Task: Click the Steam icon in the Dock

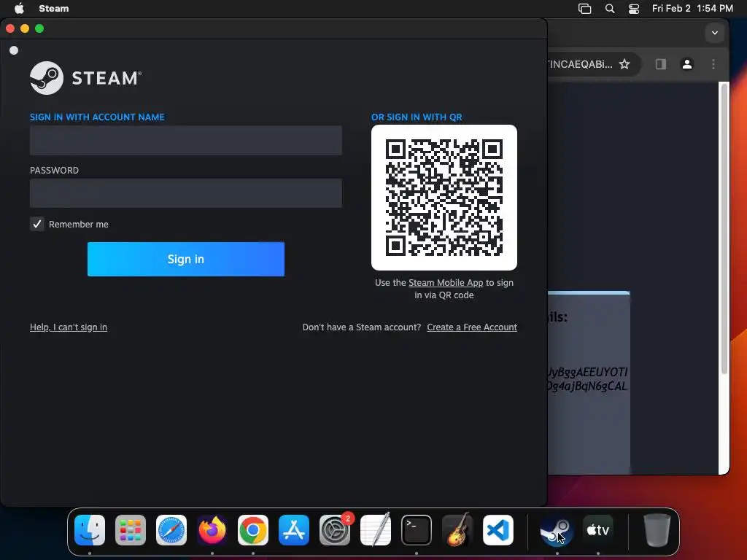Action: [557, 530]
